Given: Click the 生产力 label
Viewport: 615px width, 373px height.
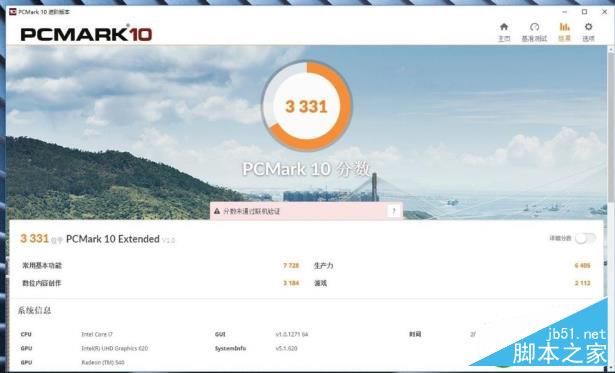Looking at the screenshot, I should pos(324,266).
